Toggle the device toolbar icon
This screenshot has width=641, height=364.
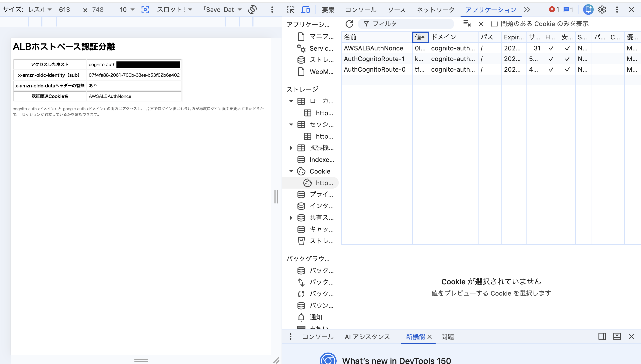click(x=305, y=10)
